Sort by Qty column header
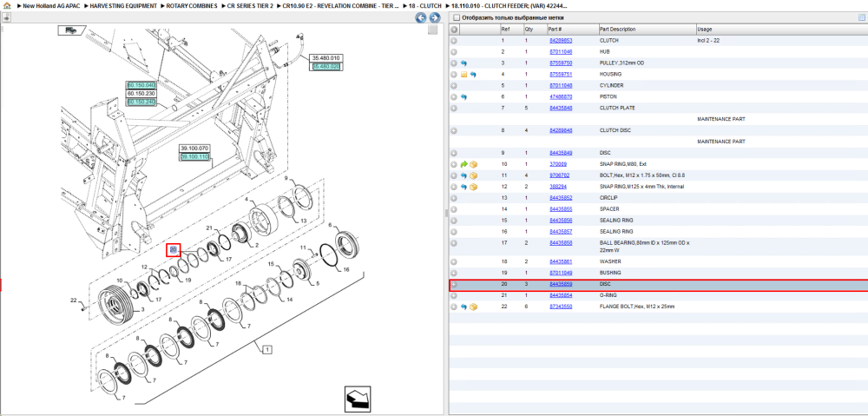Viewport: 868px width, 416px height. (534, 30)
